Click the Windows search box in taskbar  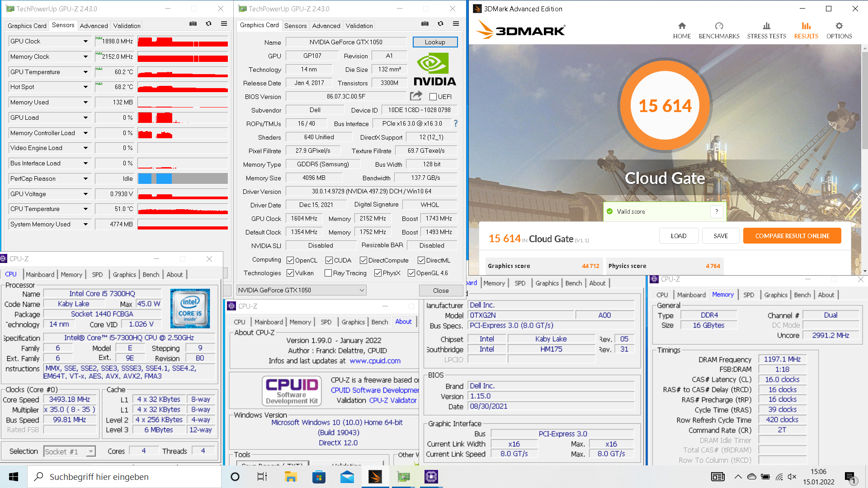click(124, 477)
